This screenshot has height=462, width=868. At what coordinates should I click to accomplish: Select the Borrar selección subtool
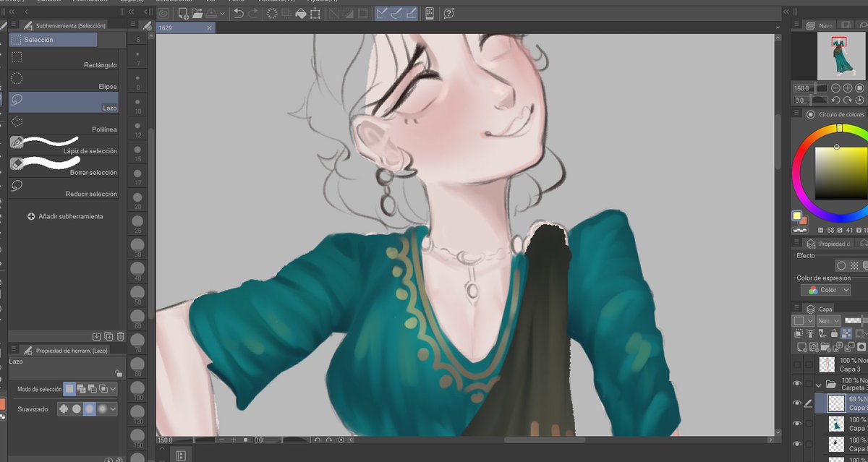tap(64, 167)
